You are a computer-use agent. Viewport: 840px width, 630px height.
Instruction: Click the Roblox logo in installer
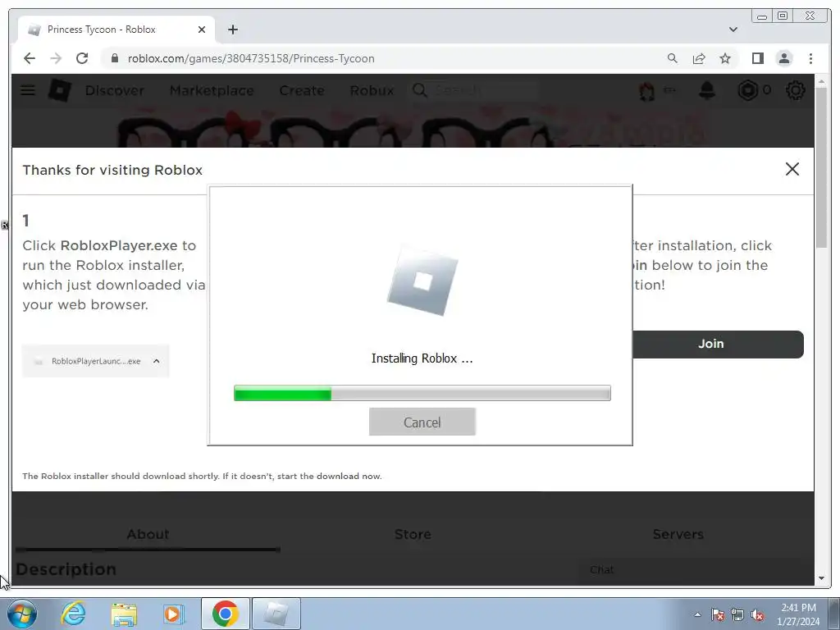(422, 281)
